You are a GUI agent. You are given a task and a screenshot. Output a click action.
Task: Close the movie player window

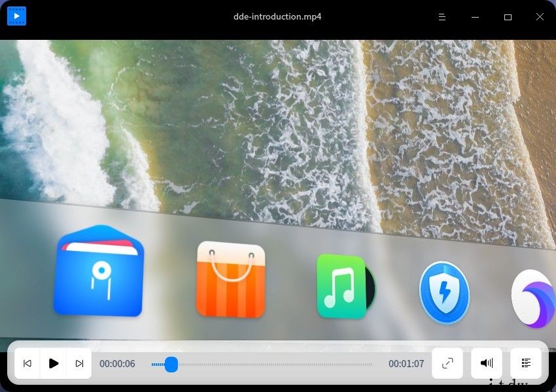(540, 16)
